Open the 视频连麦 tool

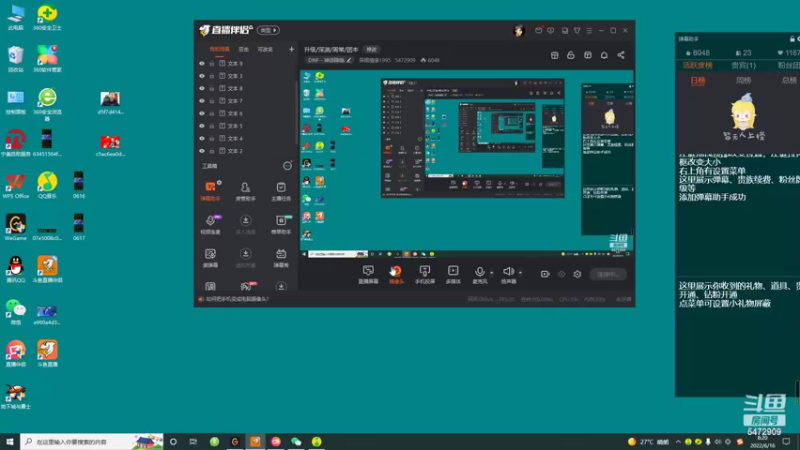(210, 224)
